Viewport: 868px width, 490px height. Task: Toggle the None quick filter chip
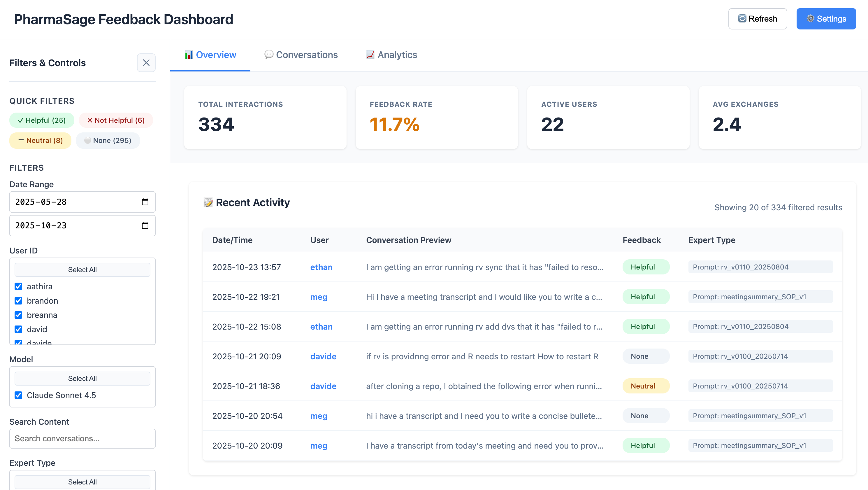coord(108,140)
